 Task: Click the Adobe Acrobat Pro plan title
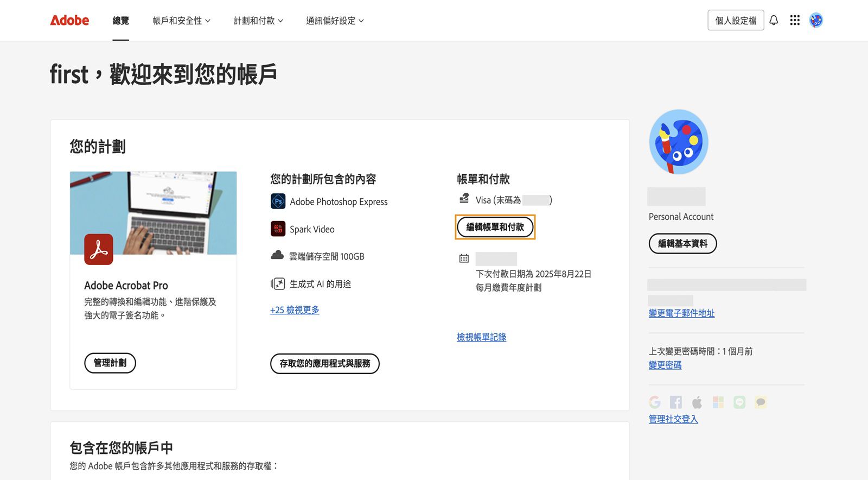point(126,286)
